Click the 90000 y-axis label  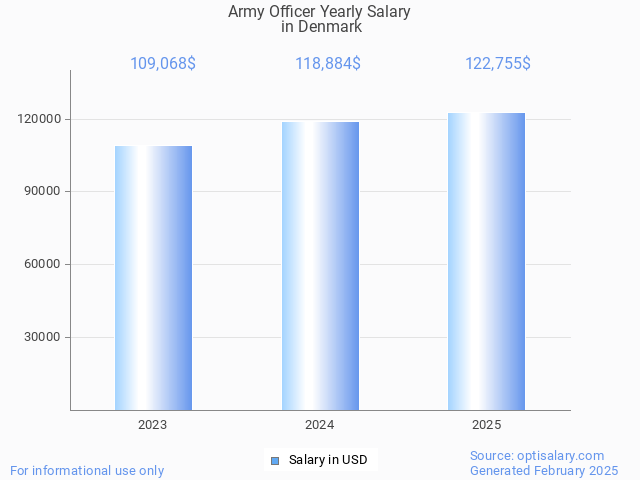pyautogui.click(x=42, y=191)
